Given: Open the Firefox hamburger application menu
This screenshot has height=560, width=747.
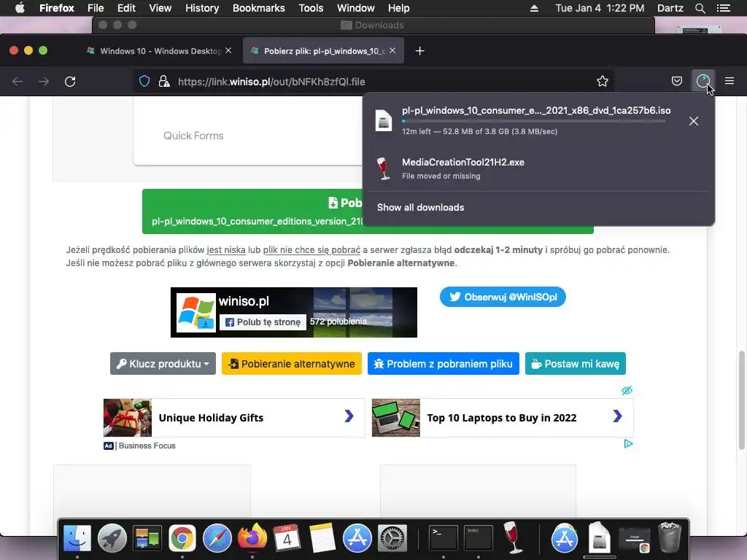Looking at the screenshot, I should (729, 82).
